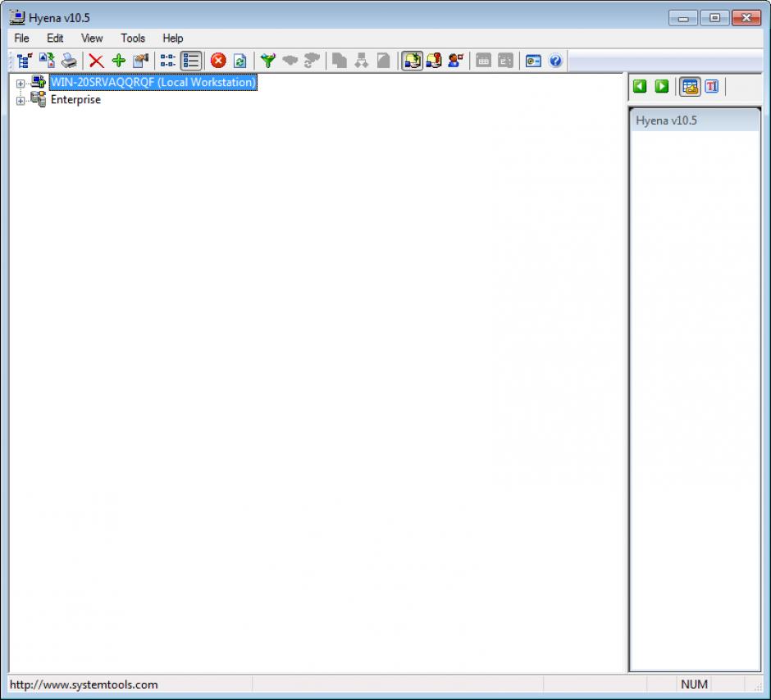Open the Tools menu

132,38
